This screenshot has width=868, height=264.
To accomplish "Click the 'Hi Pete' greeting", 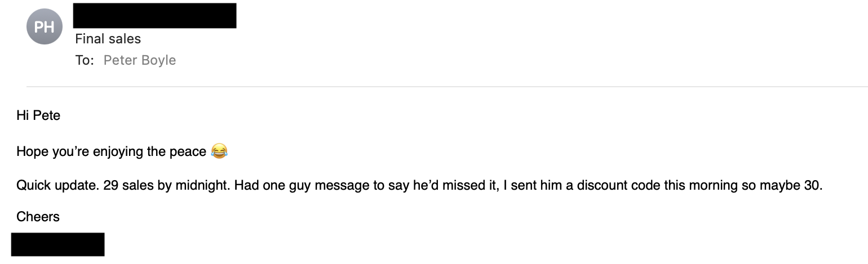I will [38, 117].
